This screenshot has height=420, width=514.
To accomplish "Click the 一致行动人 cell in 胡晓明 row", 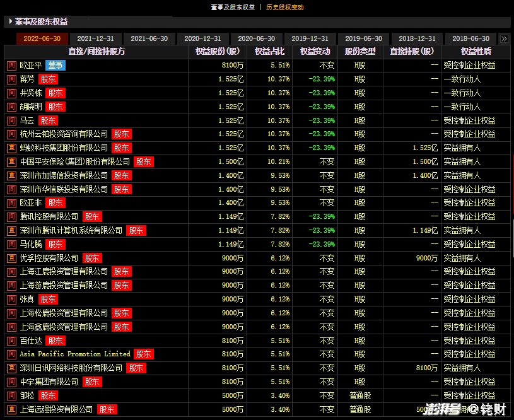I will 462,107.
